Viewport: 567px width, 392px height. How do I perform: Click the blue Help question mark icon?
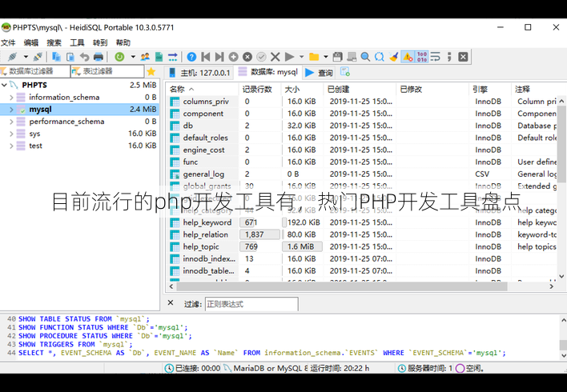tap(191, 57)
